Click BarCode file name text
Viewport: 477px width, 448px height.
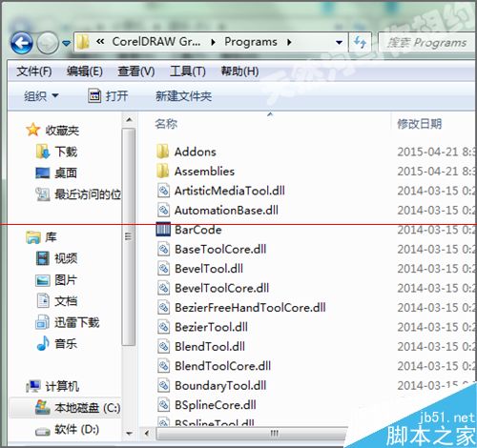[x=198, y=230]
